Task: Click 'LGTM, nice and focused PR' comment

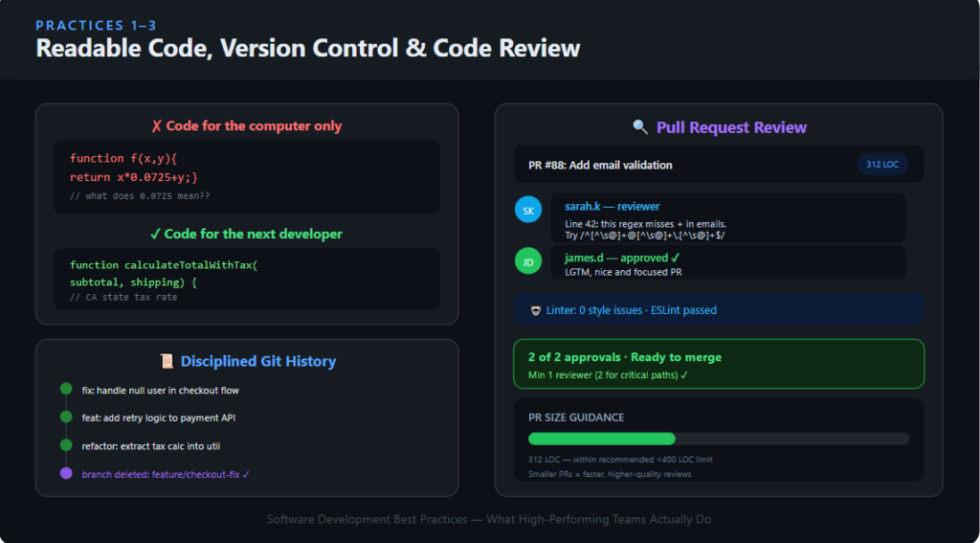Action: pyautogui.click(x=623, y=272)
